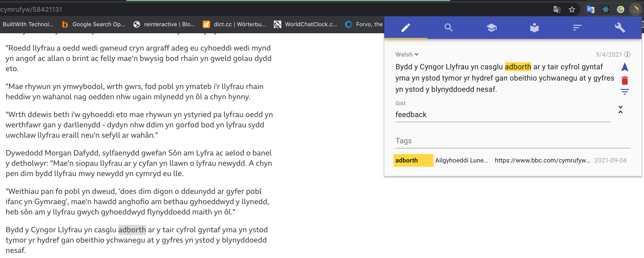Expand the Welsh language dropdown

pos(407,55)
